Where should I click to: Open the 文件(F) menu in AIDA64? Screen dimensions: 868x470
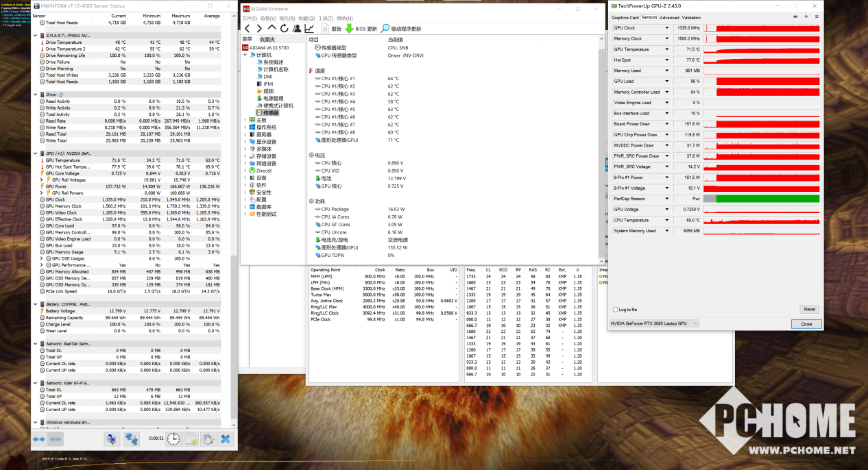tap(248, 18)
